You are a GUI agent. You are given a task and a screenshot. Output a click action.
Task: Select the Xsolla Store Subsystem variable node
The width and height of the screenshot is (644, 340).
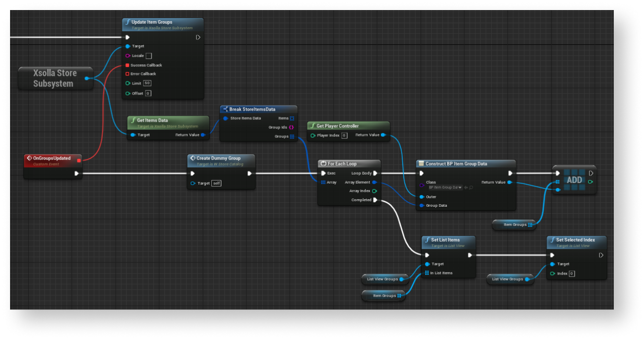click(x=55, y=78)
